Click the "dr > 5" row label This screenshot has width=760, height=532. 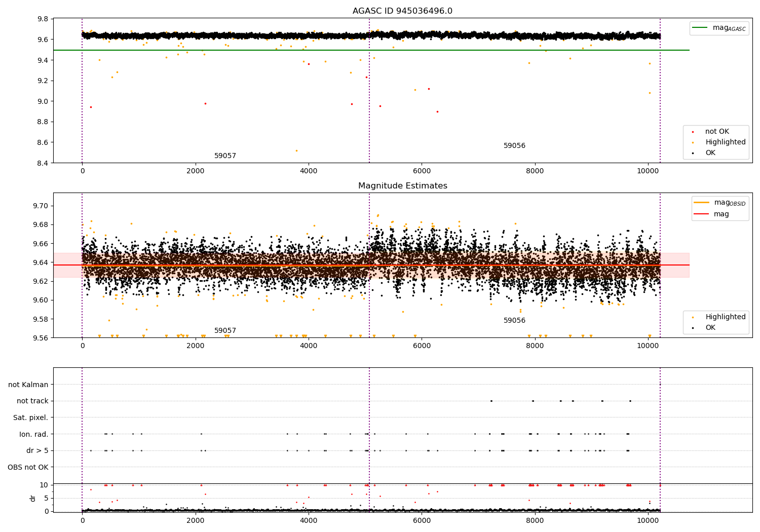pyautogui.click(x=37, y=450)
